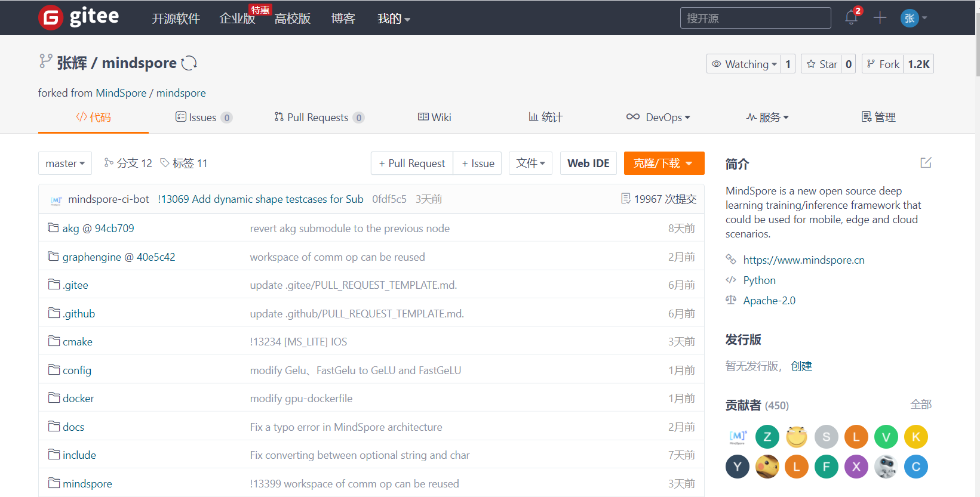Open 企业版 in top navigation
This screenshot has height=497, width=980.
pyautogui.click(x=237, y=19)
